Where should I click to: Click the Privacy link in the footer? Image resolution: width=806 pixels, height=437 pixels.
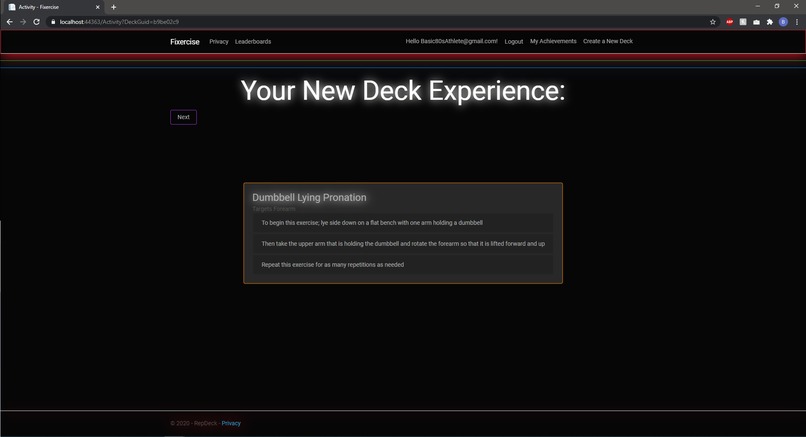click(x=231, y=423)
